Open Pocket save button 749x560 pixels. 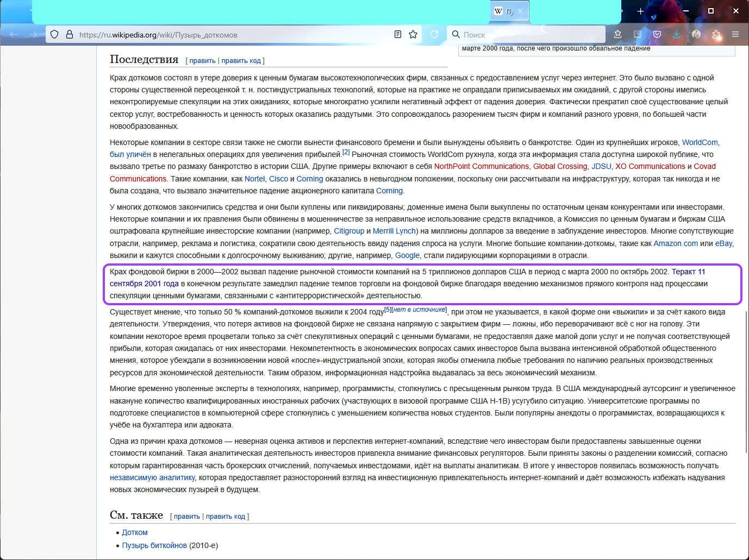[x=657, y=34]
